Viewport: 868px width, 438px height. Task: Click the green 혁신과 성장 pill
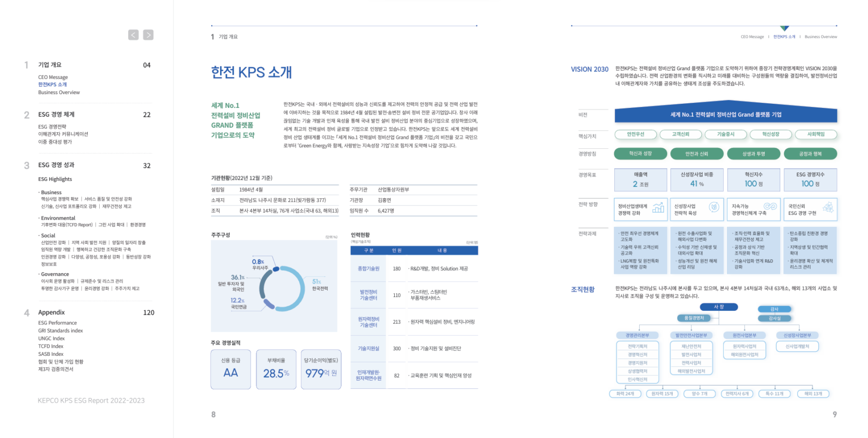point(640,153)
